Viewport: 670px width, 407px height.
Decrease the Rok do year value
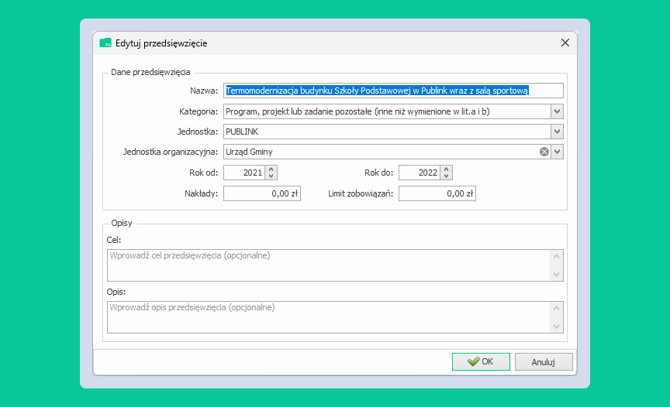[446, 177]
